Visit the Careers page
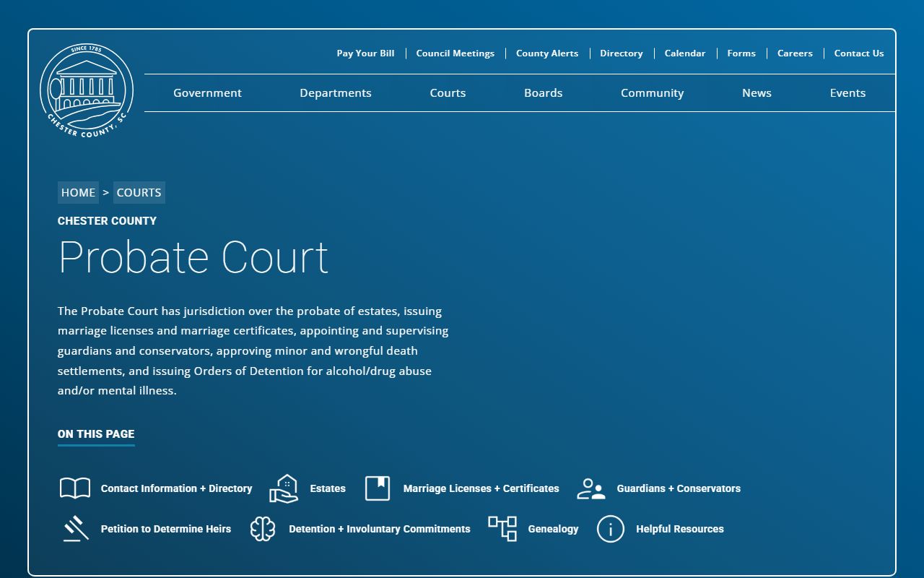 click(795, 53)
